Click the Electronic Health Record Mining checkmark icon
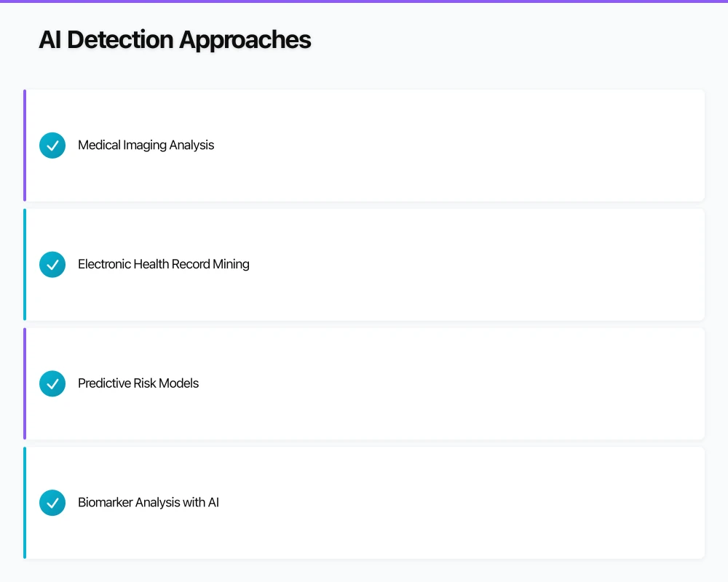 (52, 264)
